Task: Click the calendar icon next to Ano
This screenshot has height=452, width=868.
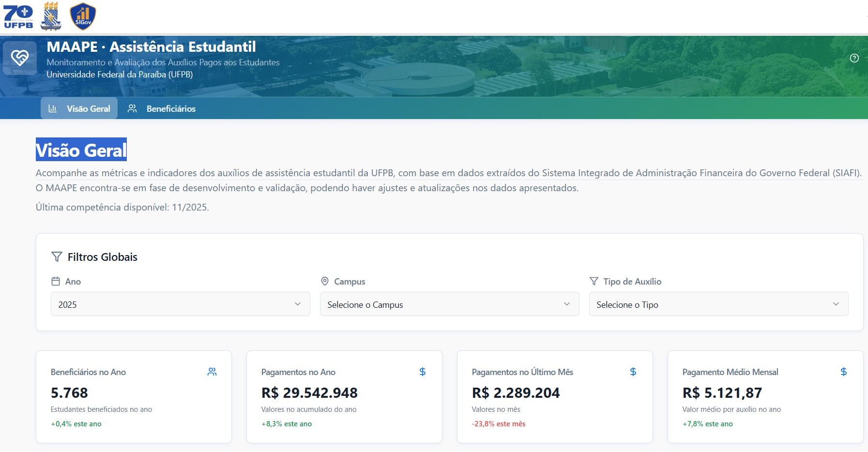Action: pyautogui.click(x=56, y=281)
